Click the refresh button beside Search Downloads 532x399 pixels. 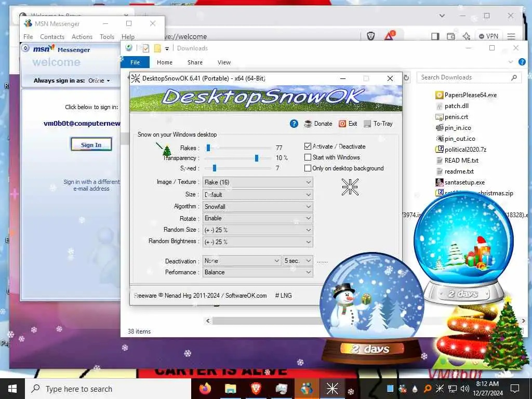point(406,78)
